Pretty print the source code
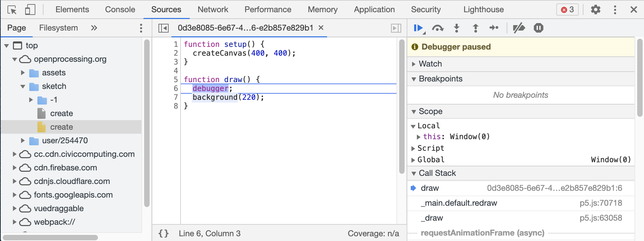Viewport: 644px width, 241px height. click(164, 234)
